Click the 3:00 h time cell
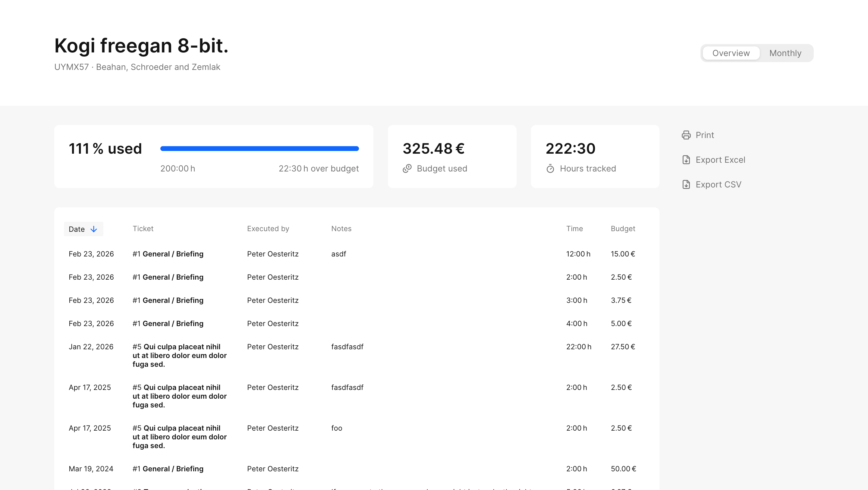 pos(577,300)
